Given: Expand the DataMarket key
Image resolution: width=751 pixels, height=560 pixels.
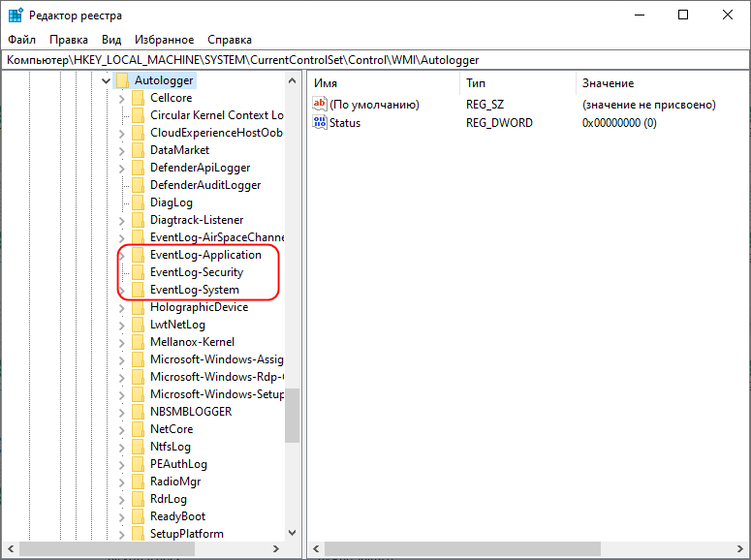Looking at the screenshot, I should pyautogui.click(x=122, y=151).
